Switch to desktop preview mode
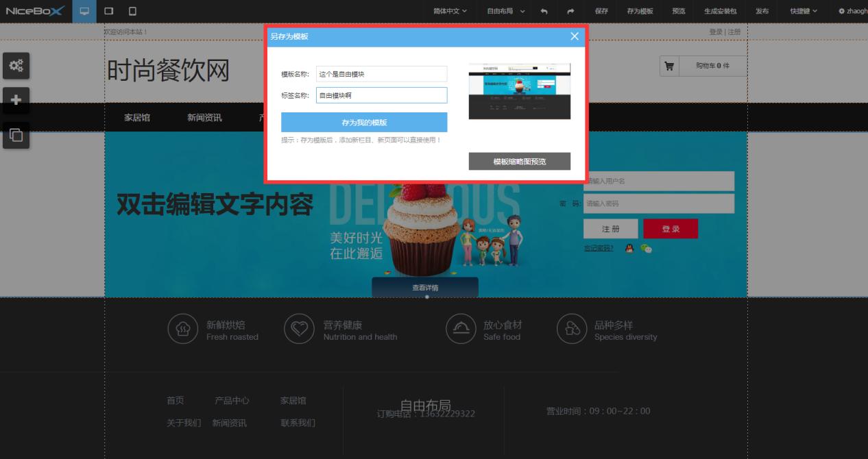Viewport: 868px width, 459px height. coord(84,10)
